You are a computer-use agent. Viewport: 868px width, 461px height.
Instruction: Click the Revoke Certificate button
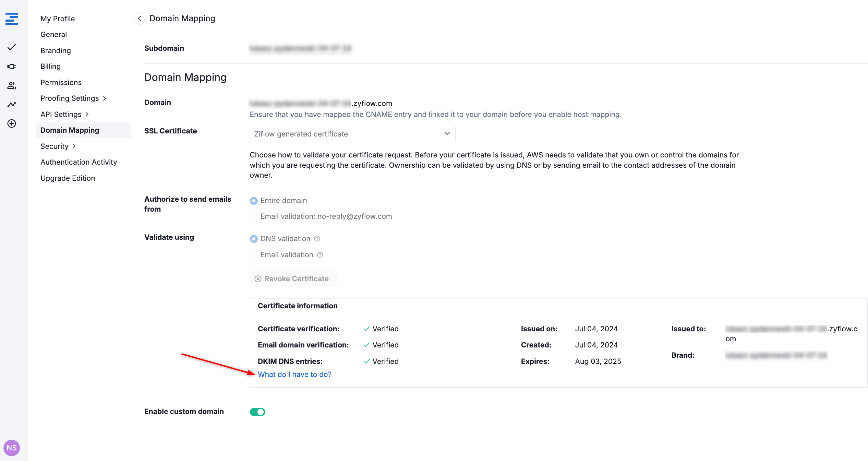293,279
